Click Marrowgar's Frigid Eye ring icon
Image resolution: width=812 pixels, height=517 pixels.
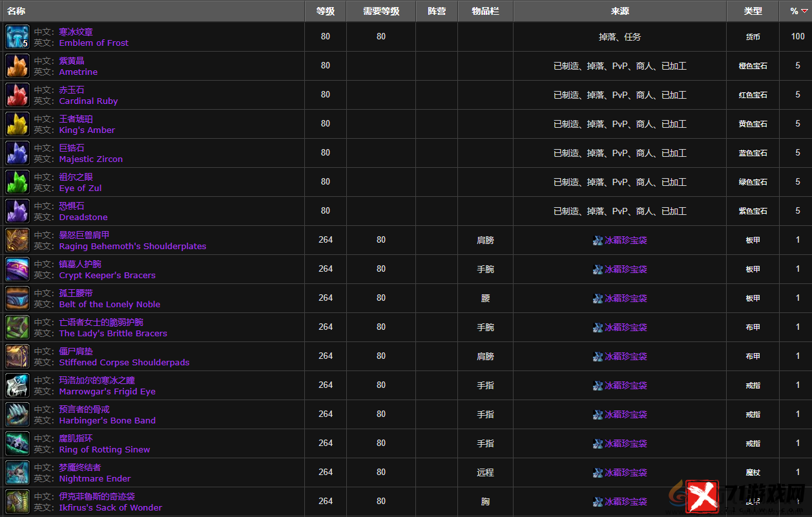tap(17, 385)
